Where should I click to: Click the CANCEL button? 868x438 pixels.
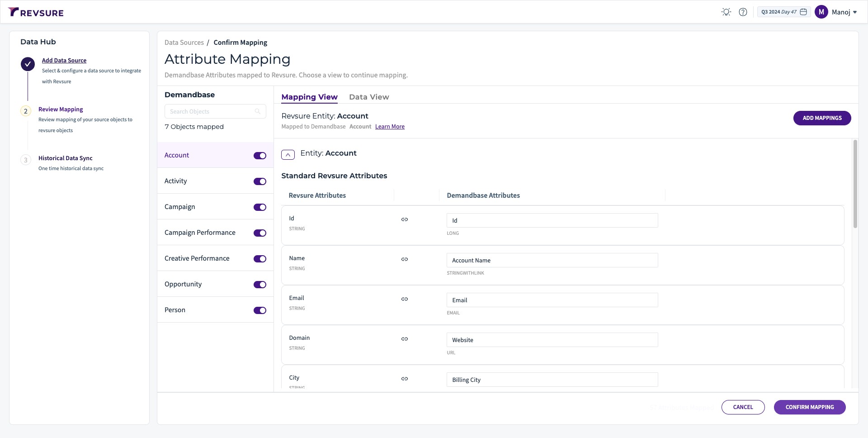743,407
